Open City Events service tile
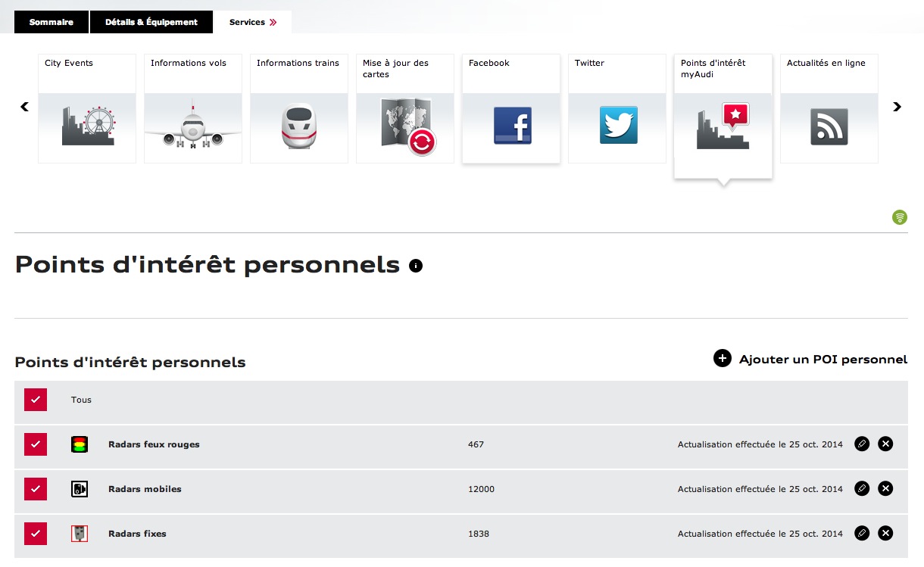924x567 pixels. [x=87, y=108]
